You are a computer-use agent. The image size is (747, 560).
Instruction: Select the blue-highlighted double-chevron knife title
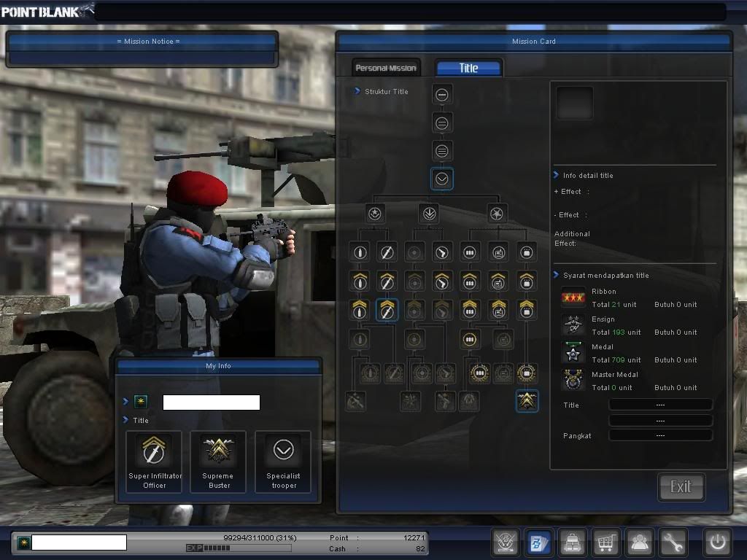[x=387, y=310]
